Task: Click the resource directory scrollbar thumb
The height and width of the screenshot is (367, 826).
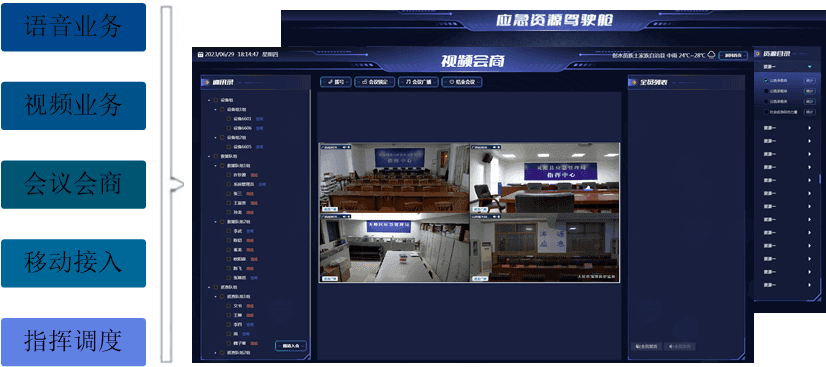Action: (x=819, y=179)
